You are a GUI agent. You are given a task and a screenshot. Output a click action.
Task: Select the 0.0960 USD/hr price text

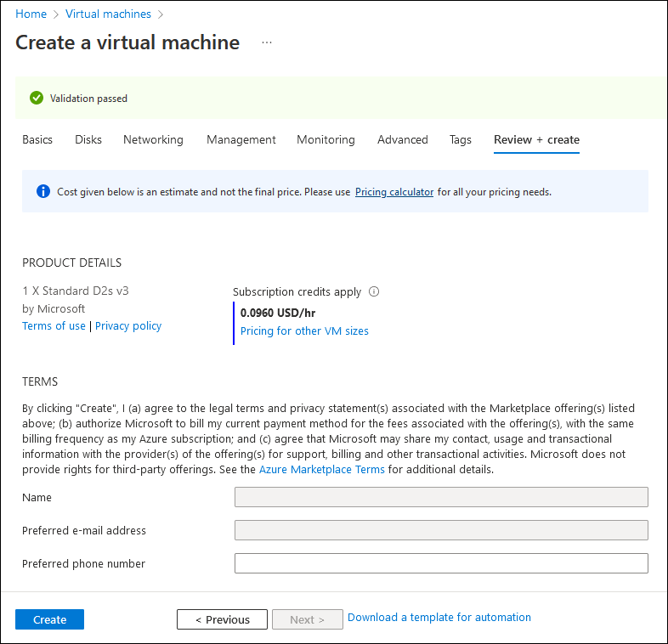[x=278, y=313]
